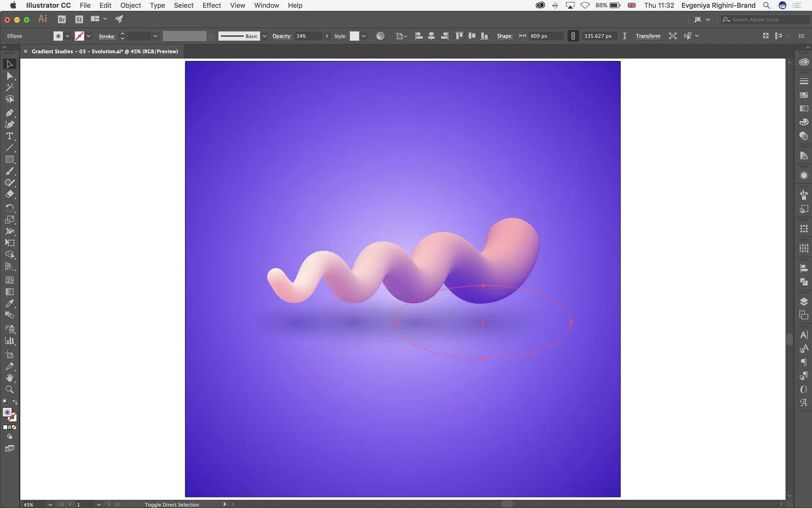Screen dimensions: 812x508
Task: Open the Window menu
Action: pos(266,6)
